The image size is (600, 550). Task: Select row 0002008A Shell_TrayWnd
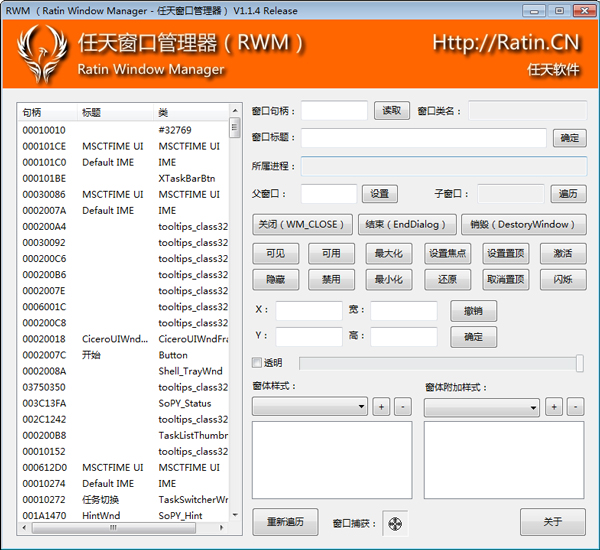pos(123,371)
